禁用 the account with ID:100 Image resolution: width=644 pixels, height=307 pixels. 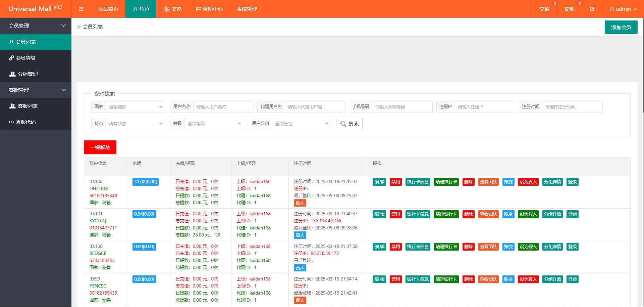[395, 246]
